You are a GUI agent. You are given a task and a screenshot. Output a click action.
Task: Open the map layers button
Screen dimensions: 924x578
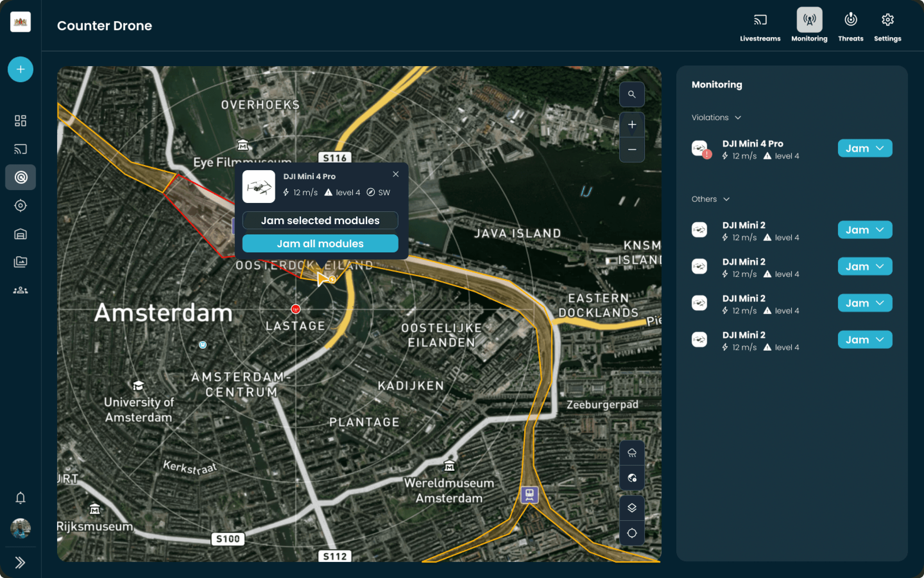coord(632,508)
